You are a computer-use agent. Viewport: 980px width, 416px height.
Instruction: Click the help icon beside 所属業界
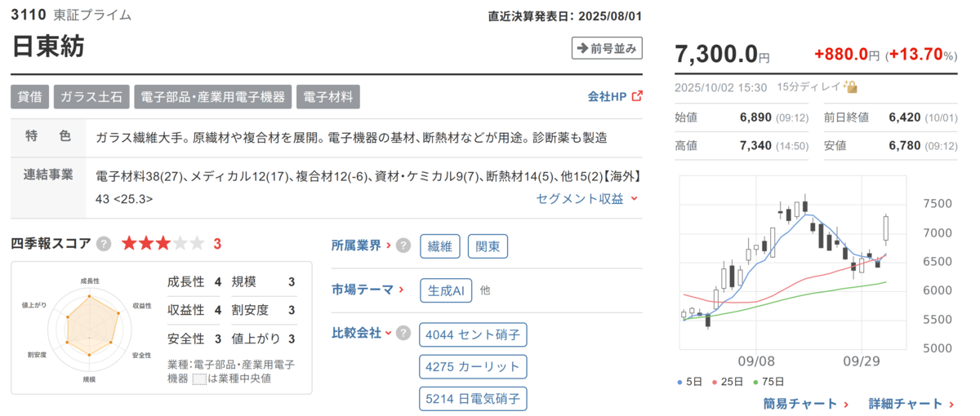(403, 246)
